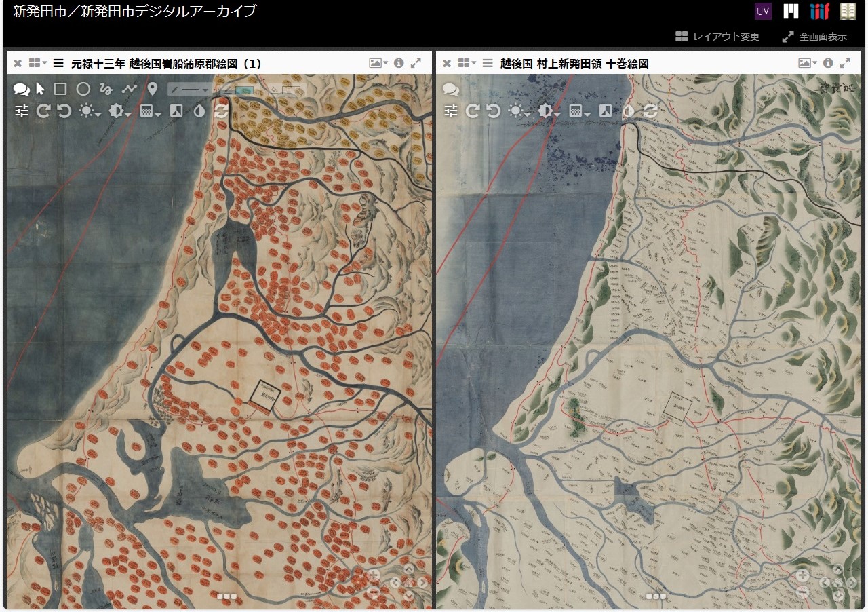The width and height of the screenshot is (868, 612).
Task: Open brightness control in right window
Action: coord(519,111)
